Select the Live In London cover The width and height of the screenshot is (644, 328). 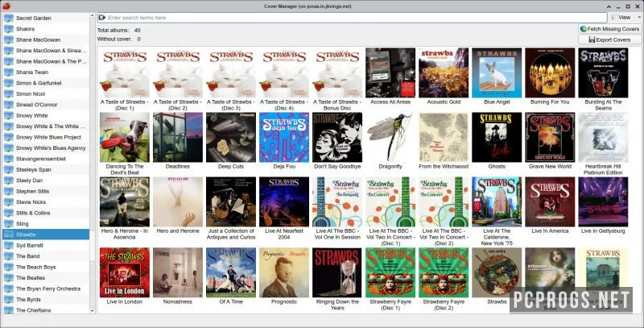[125, 272]
